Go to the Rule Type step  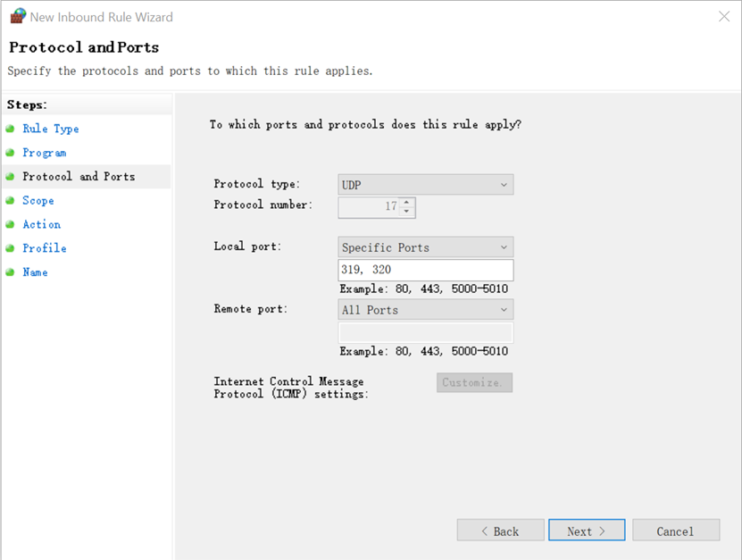(x=51, y=129)
